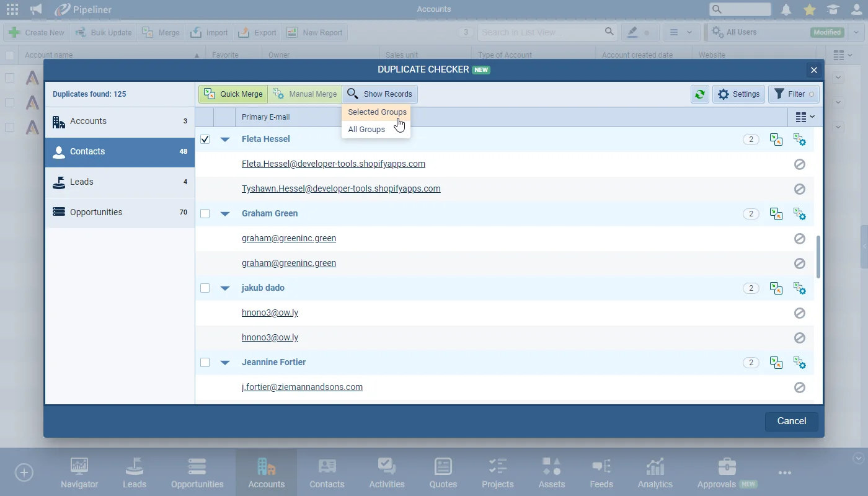Exclude j.fortier@ziemannandsons.com record
Viewport: 868px width, 496px height.
[x=800, y=387]
